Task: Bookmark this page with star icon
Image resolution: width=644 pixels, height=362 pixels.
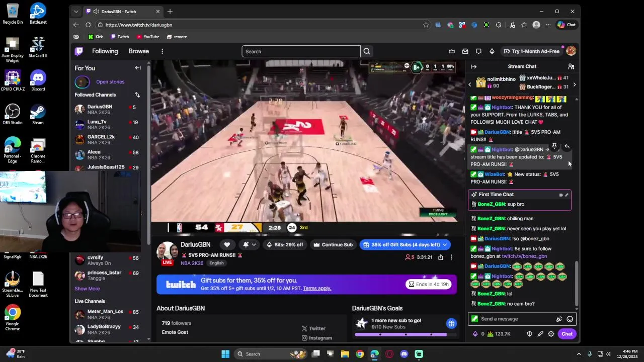Action: point(426,25)
